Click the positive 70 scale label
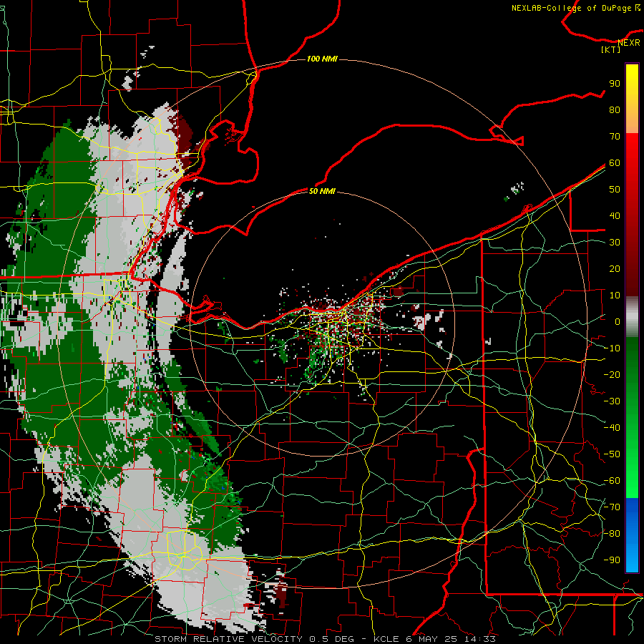This screenshot has width=644, height=644. click(615, 137)
